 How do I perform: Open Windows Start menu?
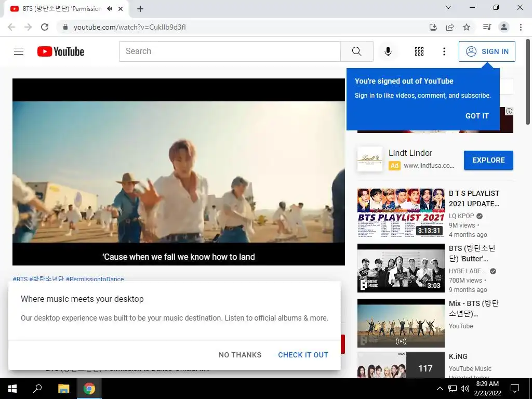point(12,389)
